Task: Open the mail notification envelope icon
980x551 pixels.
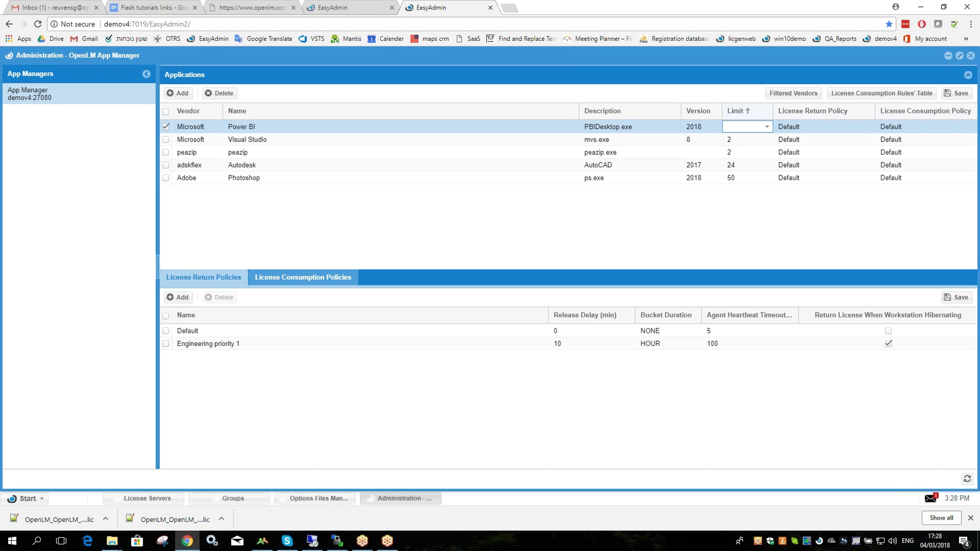Action: coord(931,498)
